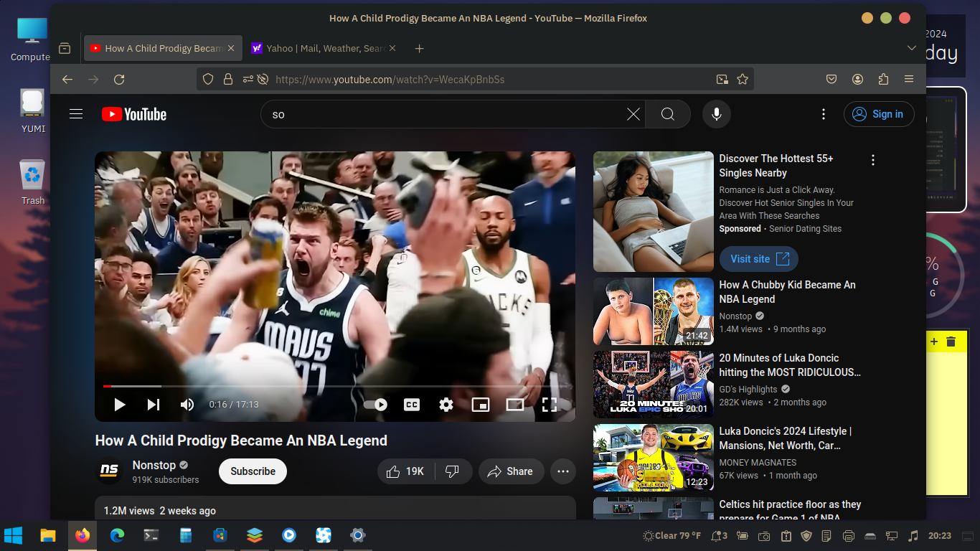Viewport: 980px width, 551px height.
Task: Like the video with 19K likes
Action: 405,471
